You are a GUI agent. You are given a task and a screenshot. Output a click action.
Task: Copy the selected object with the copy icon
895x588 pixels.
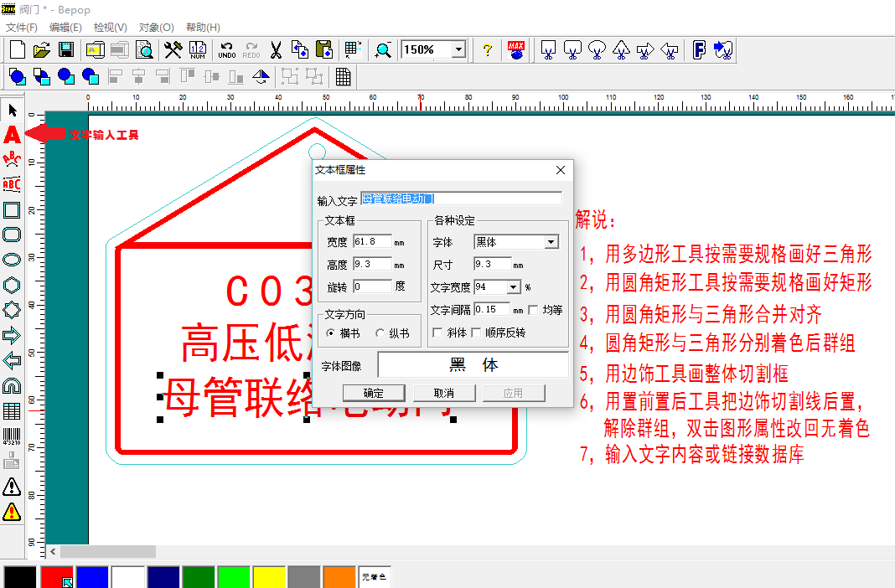[x=300, y=50]
